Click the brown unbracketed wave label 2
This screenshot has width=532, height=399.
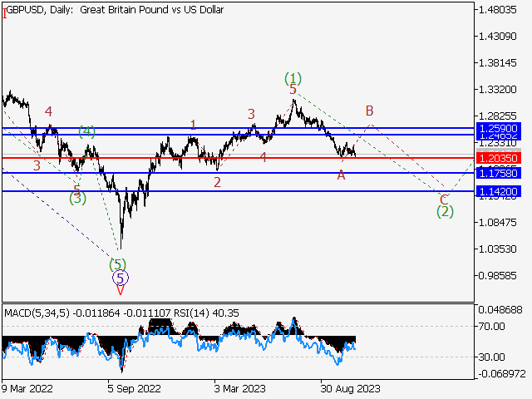(x=217, y=183)
